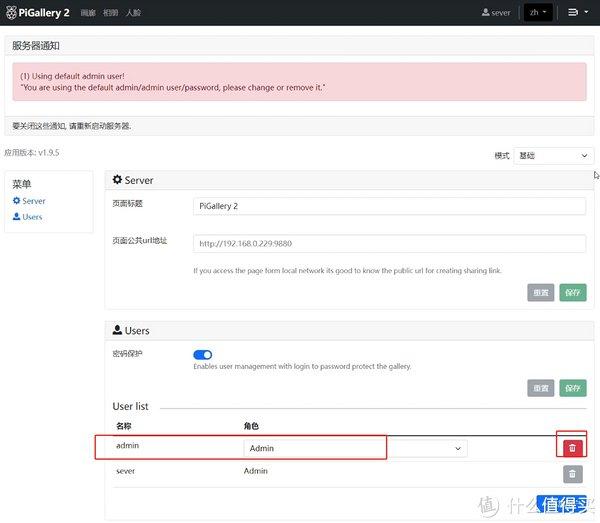Toggle the password protection switch

click(202, 355)
